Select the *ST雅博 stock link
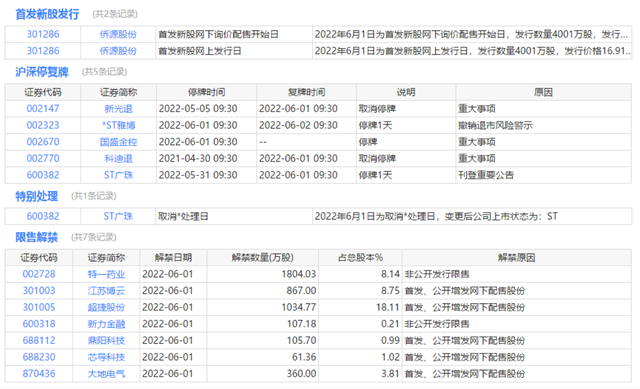 118,125
